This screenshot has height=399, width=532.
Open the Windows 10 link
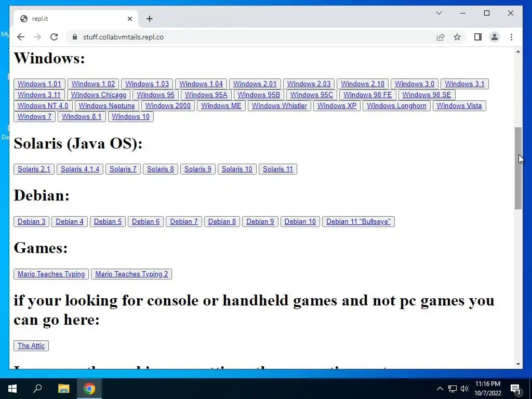[x=130, y=116]
